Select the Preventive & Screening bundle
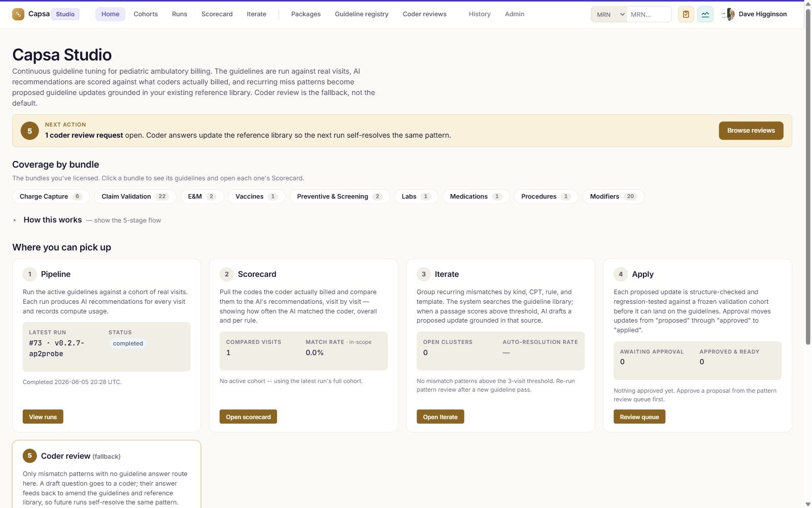This screenshot has width=812, height=508. 340,197
